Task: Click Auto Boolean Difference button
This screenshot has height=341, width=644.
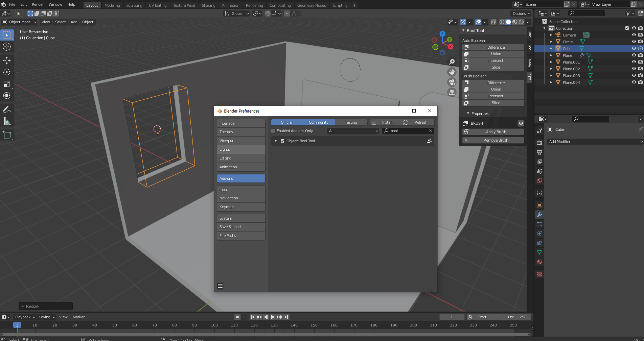Action: (493, 47)
